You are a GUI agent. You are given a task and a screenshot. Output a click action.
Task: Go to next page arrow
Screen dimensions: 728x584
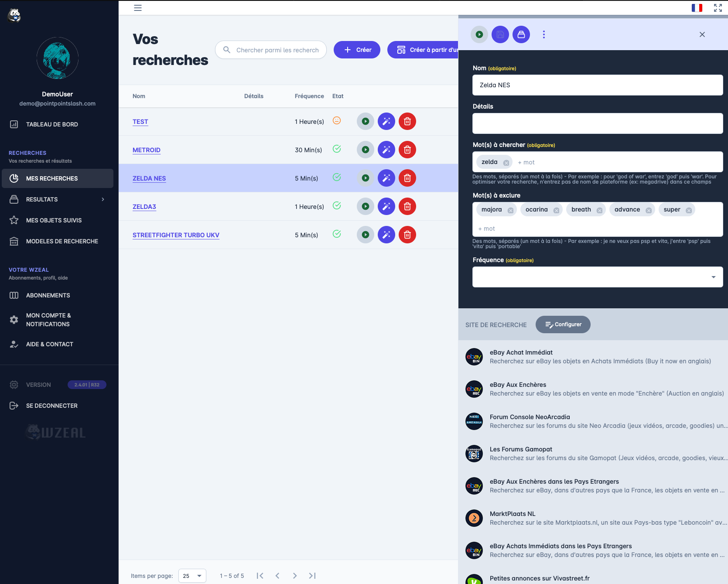pos(295,576)
